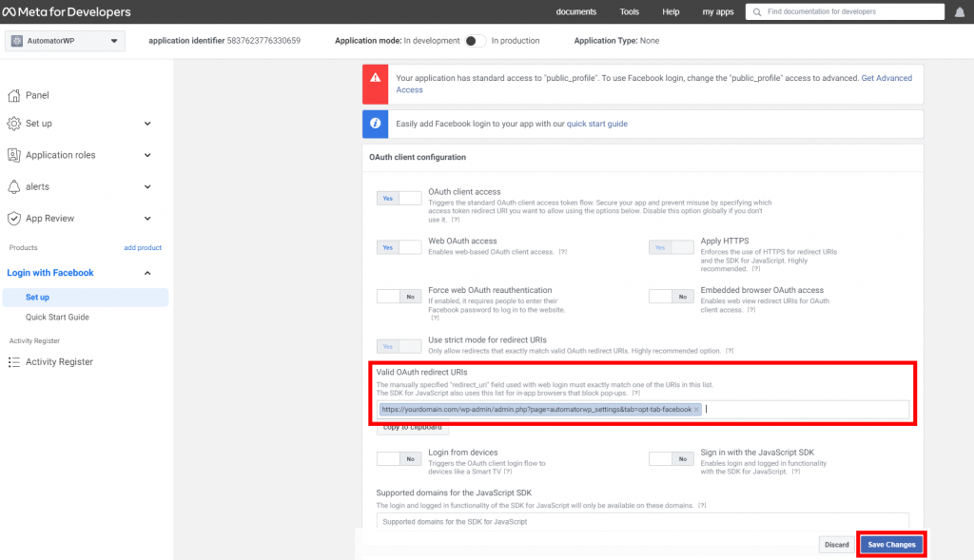Image resolution: width=974 pixels, height=560 pixels.
Task: Open the notifications bell icon
Action: (959, 11)
